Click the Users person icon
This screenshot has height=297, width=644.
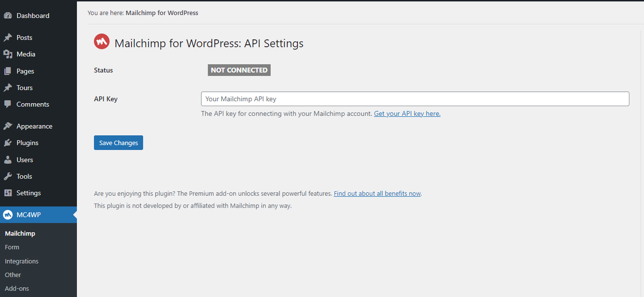coord(8,160)
